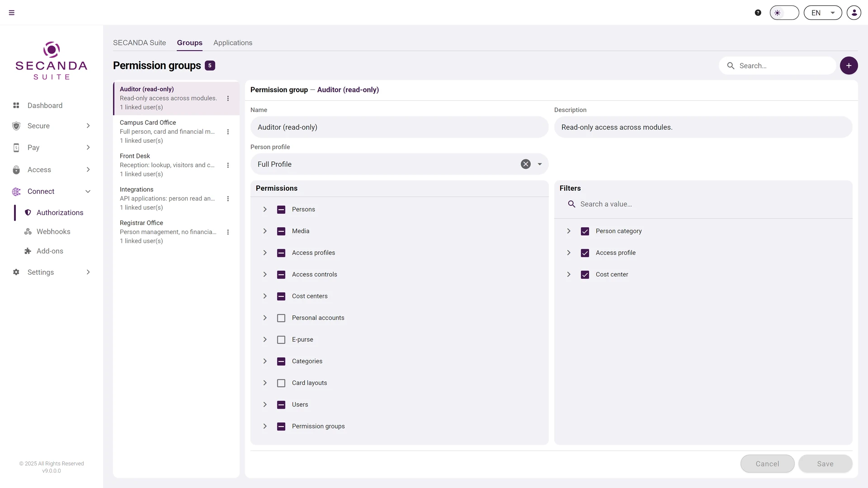Click the magnifier icon in Filters search
This screenshot has width=868, height=488.
pyautogui.click(x=572, y=204)
